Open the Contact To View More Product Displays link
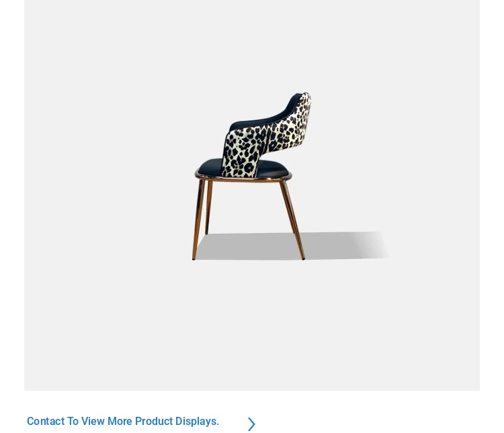The height and width of the screenshot is (433, 504). [123, 421]
